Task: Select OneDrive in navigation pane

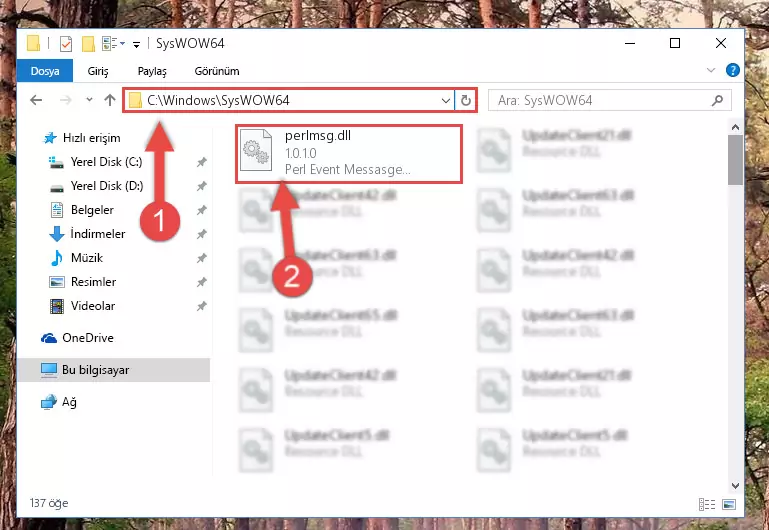Action: pos(88,338)
